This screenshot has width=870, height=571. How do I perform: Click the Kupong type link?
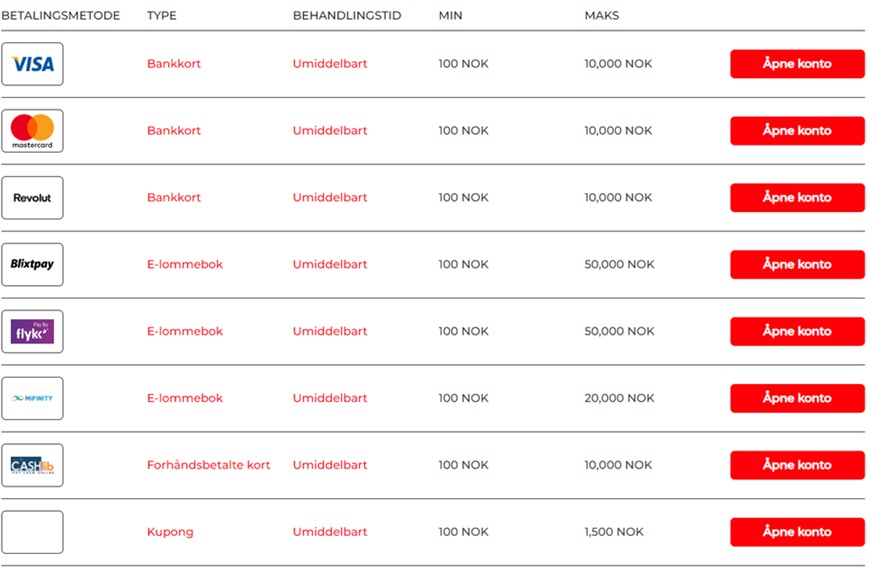point(170,532)
